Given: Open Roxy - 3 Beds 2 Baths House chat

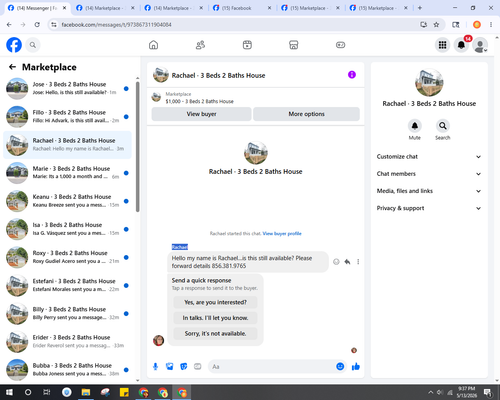Looking at the screenshot, I should (x=67, y=257).
